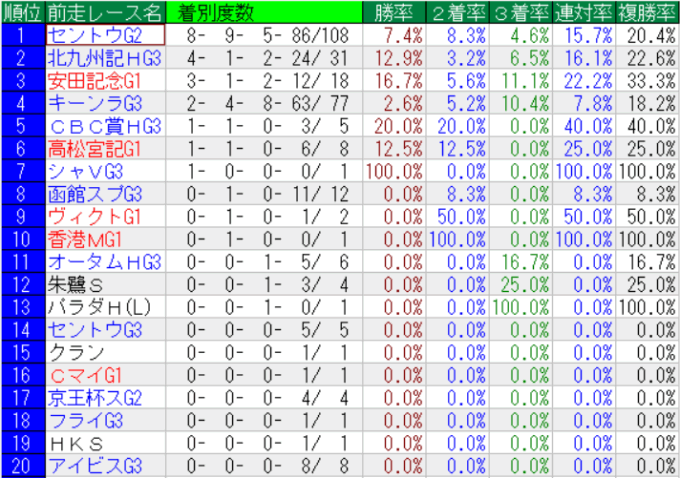Click the 順位 column header

click(x=23, y=13)
